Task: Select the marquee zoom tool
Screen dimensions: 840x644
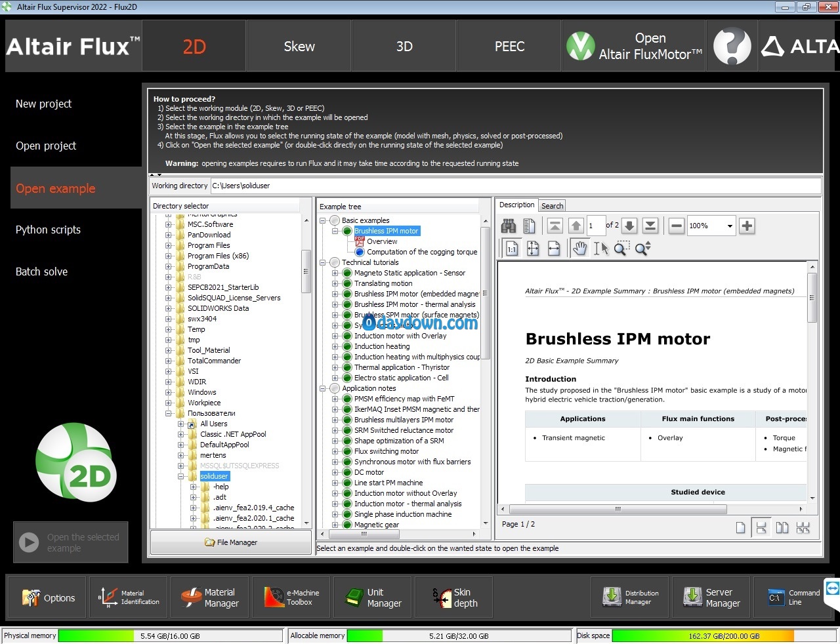Action: pos(621,249)
